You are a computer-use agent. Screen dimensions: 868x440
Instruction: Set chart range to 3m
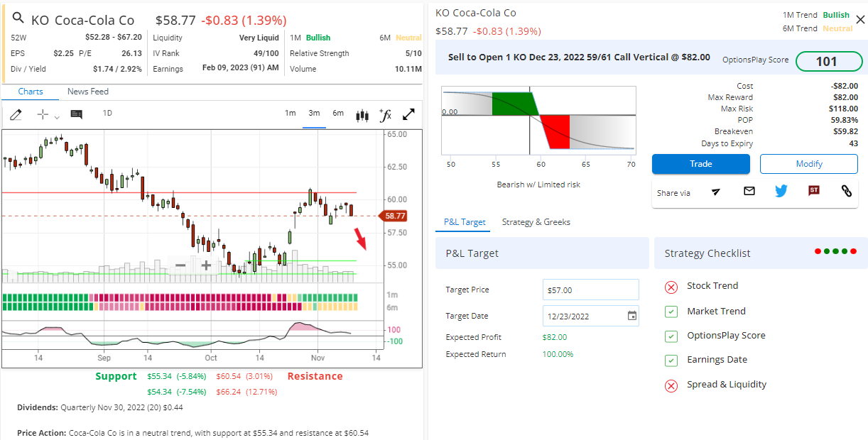point(314,114)
